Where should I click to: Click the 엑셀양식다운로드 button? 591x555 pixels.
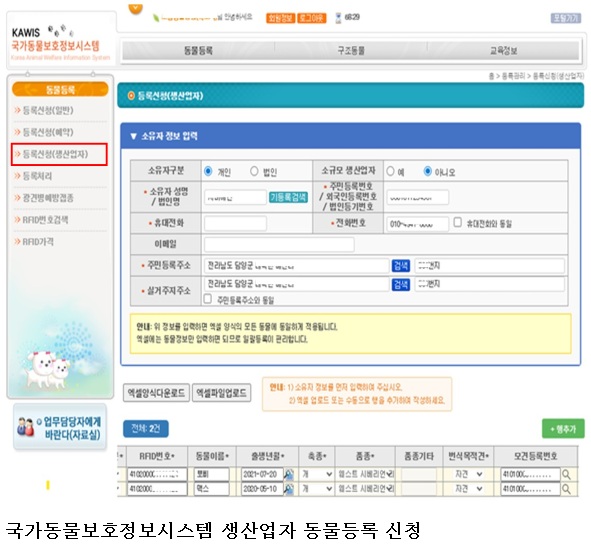[156, 393]
